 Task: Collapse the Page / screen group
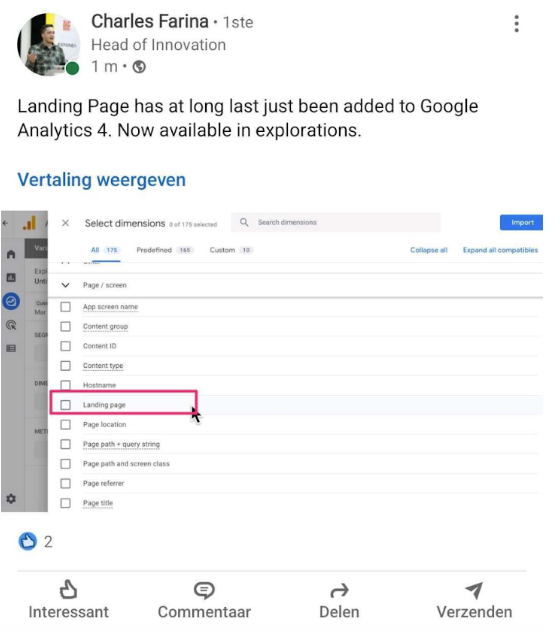point(65,285)
